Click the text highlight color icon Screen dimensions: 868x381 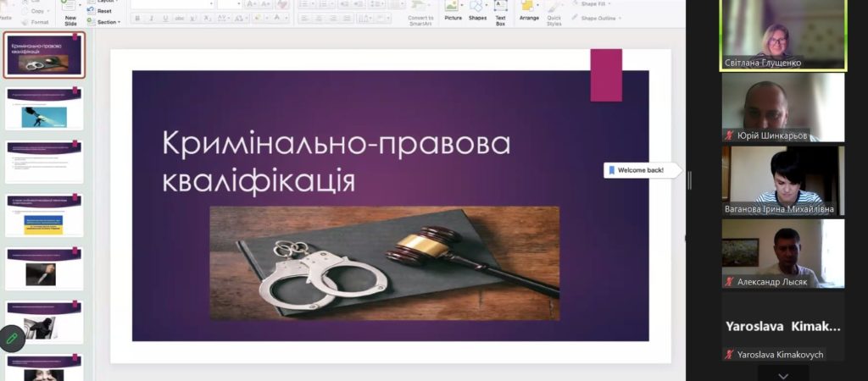pos(258,19)
